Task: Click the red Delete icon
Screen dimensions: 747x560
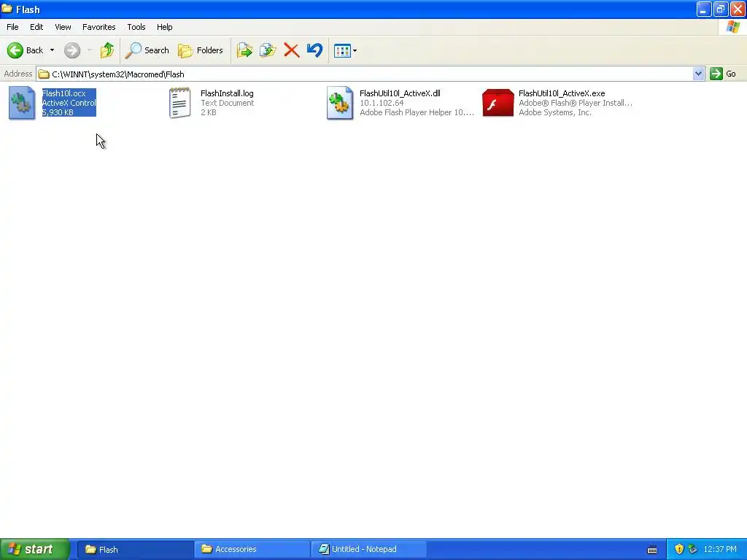Action: [292, 50]
